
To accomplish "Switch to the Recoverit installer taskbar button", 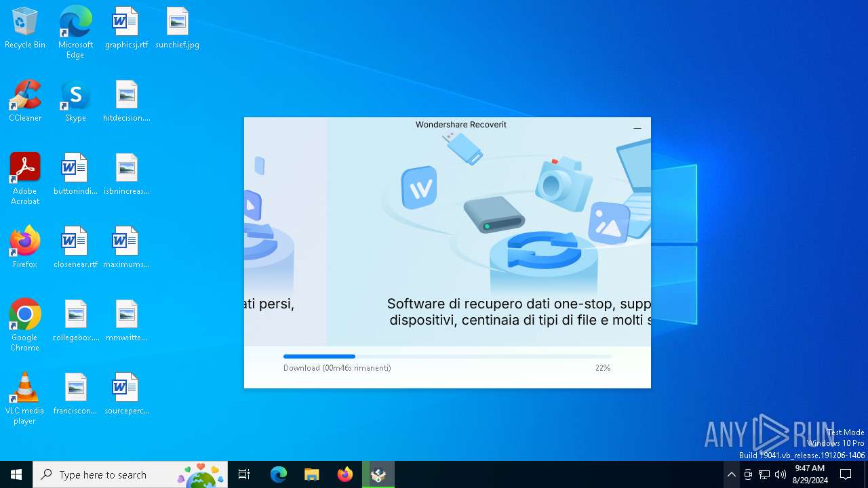I will pos(378,474).
